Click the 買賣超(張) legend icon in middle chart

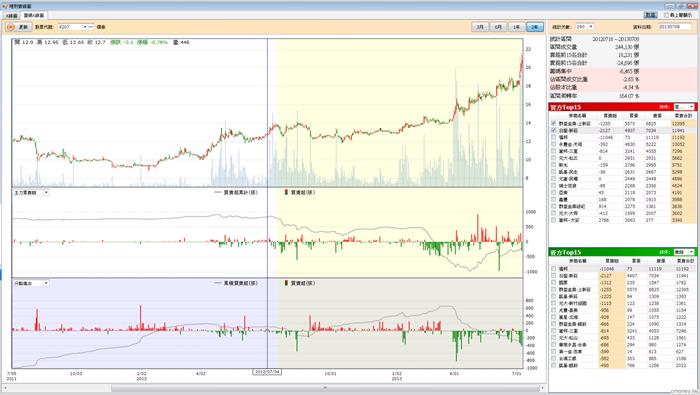coord(286,192)
